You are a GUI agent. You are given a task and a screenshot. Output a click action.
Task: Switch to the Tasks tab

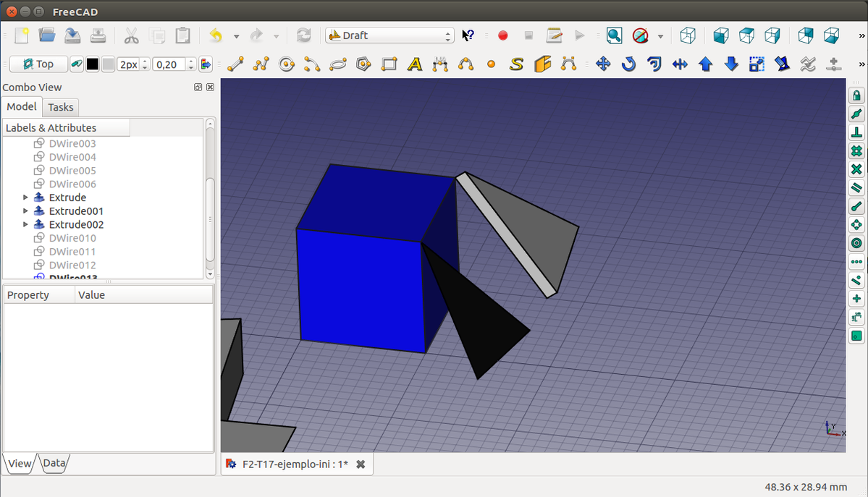click(x=61, y=107)
